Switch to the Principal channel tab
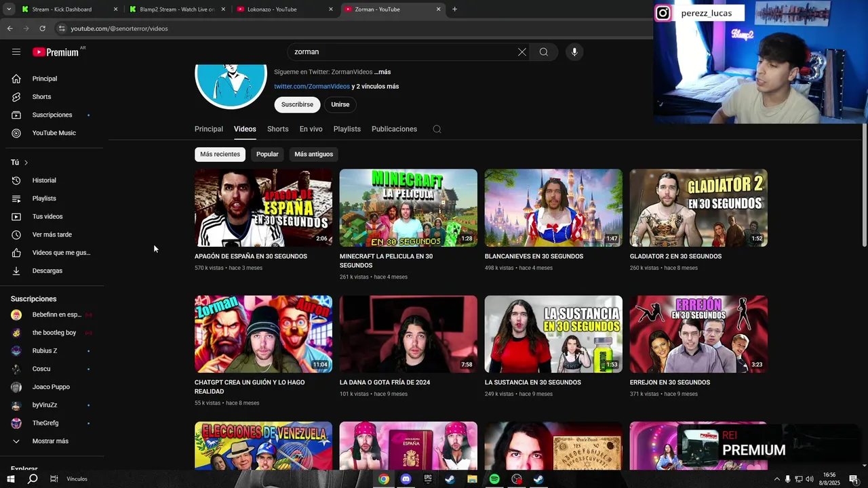The width and height of the screenshot is (868, 488). point(209,129)
